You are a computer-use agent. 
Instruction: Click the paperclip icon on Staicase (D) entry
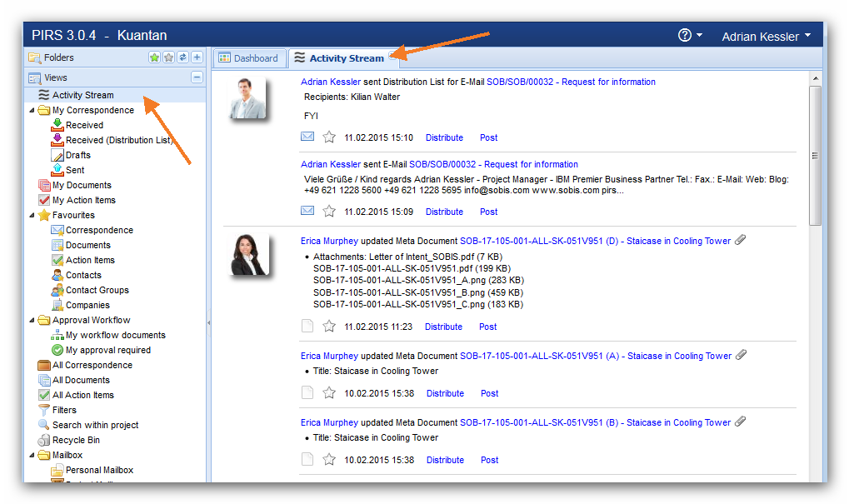(741, 240)
